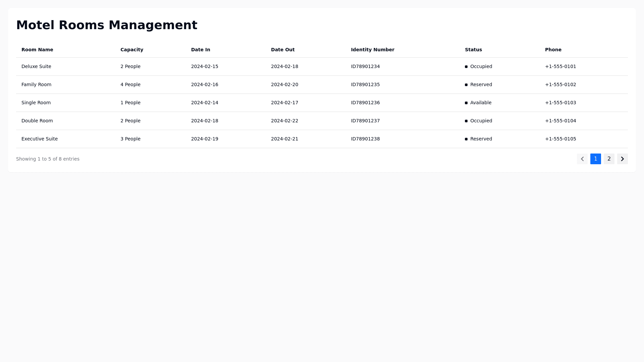Image resolution: width=644 pixels, height=362 pixels.
Task: Click the Date In column header
Action: coord(201,50)
